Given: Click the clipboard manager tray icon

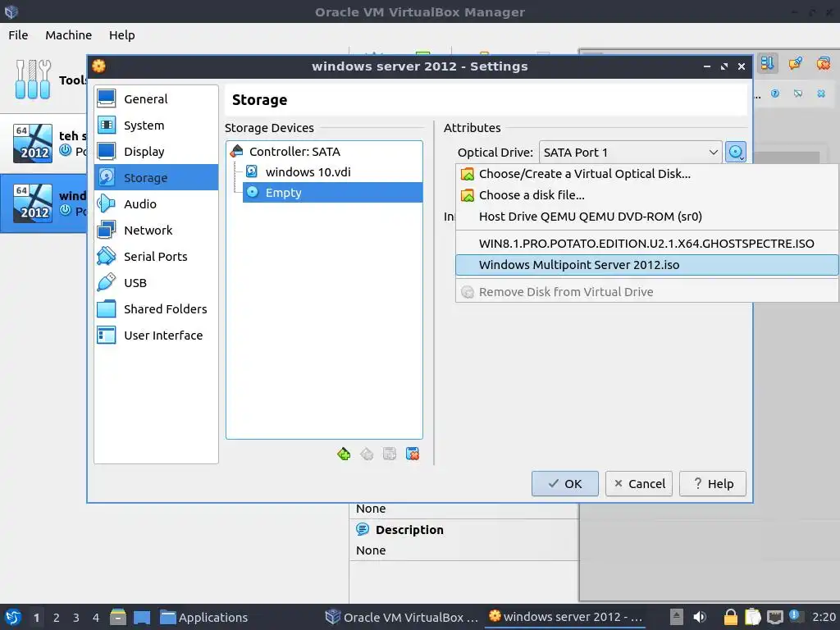Looking at the screenshot, I should [x=753, y=617].
